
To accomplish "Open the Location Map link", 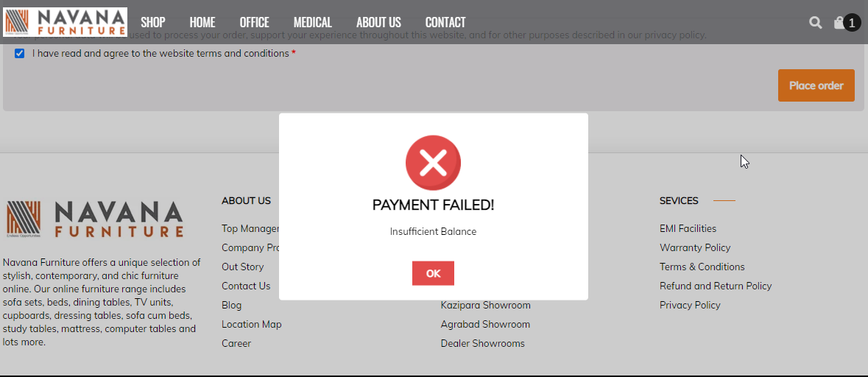I will (x=251, y=324).
